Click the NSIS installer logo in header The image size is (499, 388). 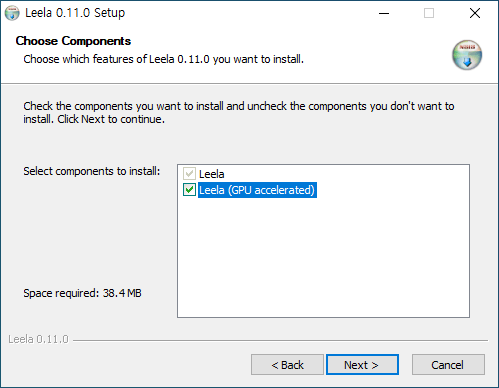pyautogui.click(x=467, y=55)
